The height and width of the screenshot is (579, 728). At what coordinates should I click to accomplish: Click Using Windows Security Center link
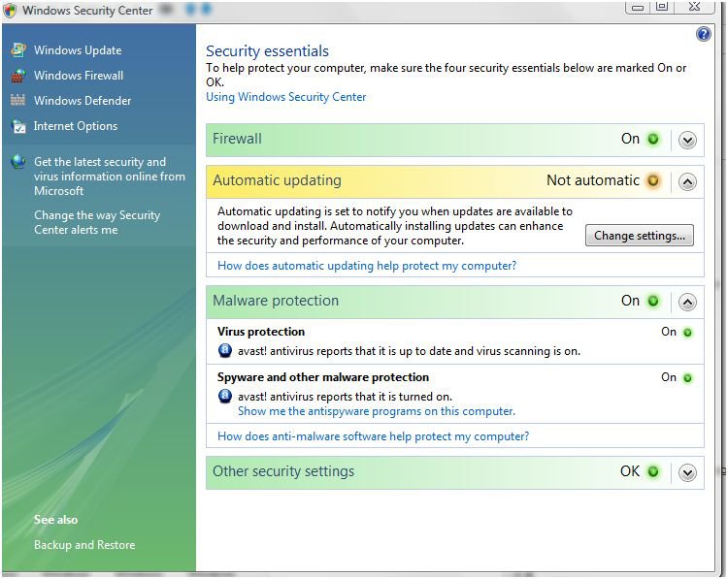(x=286, y=97)
